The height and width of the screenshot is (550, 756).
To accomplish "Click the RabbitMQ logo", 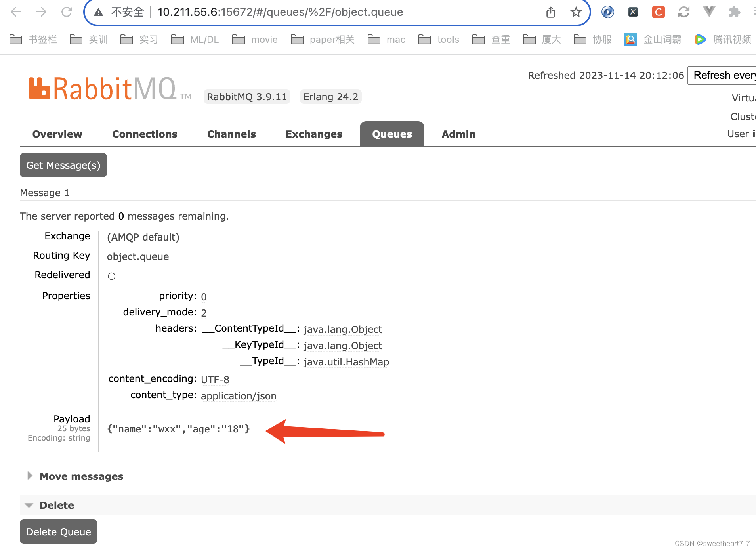I will click(110, 89).
